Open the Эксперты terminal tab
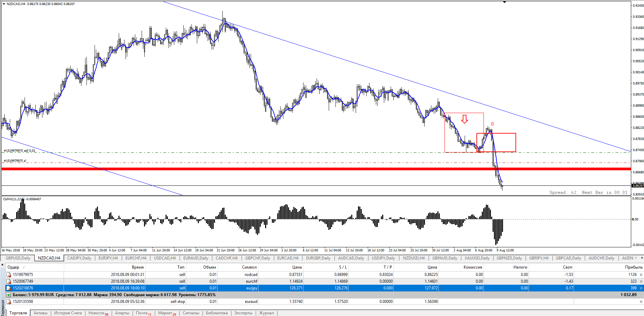This screenshot has height=316, width=644. (243, 313)
